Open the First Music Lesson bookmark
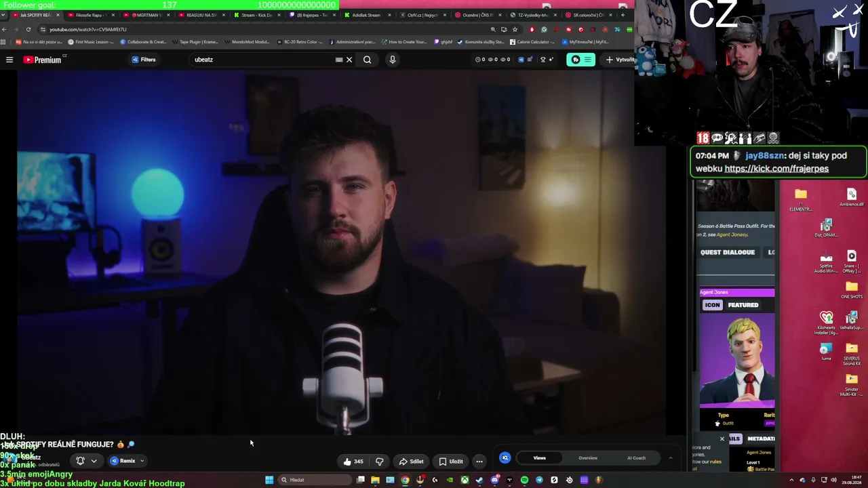This screenshot has height=488, width=868. click(x=91, y=42)
